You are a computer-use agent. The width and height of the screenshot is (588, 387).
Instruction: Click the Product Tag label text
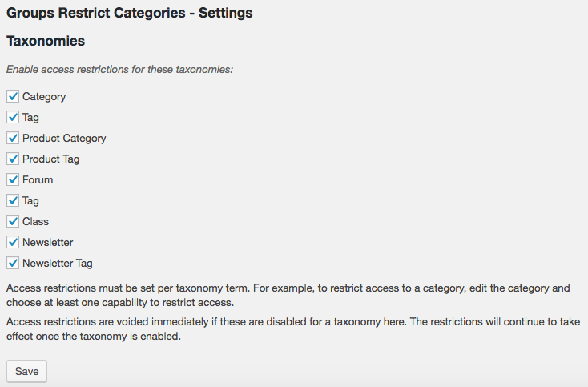[51, 159]
